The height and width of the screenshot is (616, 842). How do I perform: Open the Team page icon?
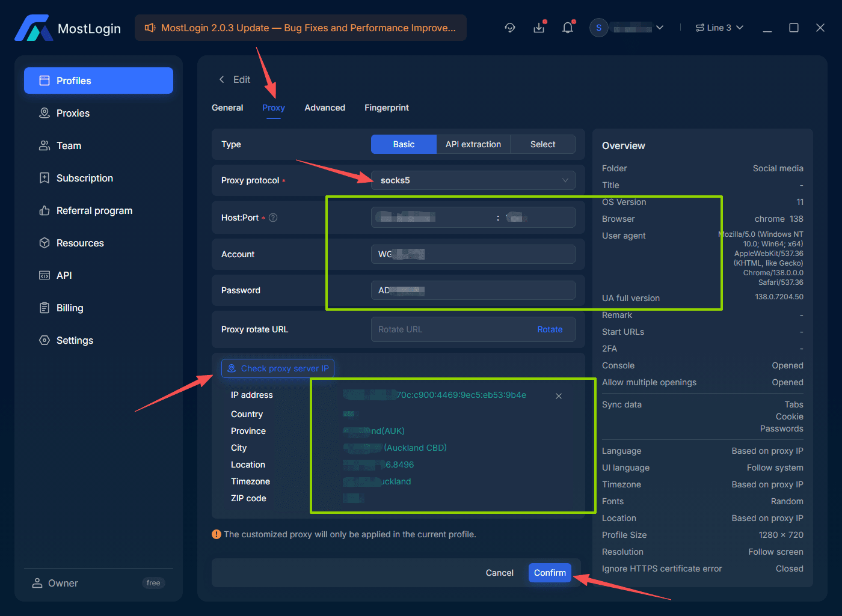click(45, 145)
